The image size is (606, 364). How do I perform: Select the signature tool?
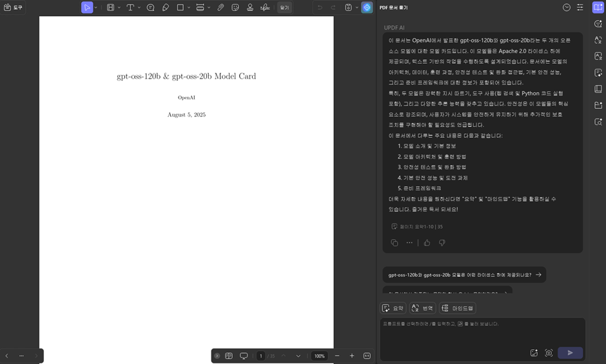(x=265, y=7)
